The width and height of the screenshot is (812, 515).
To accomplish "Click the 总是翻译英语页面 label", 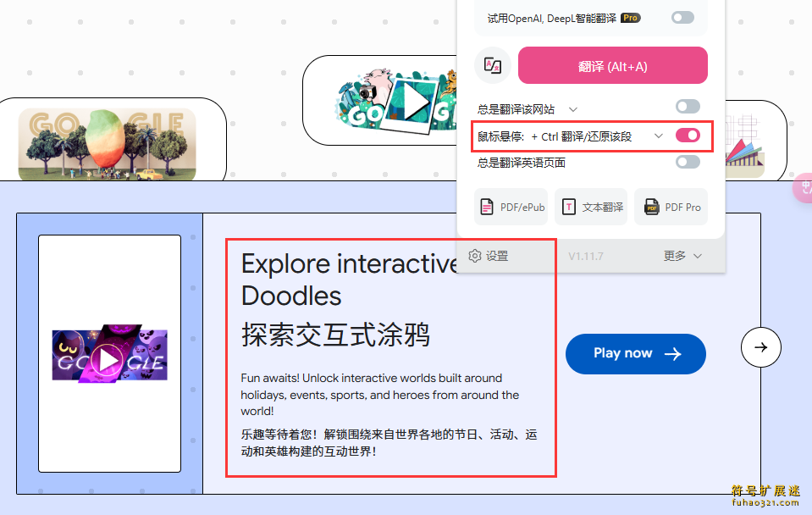I will coord(522,163).
